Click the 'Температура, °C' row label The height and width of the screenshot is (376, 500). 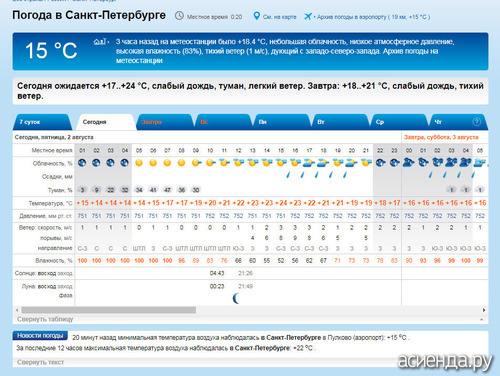click(50, 203)
